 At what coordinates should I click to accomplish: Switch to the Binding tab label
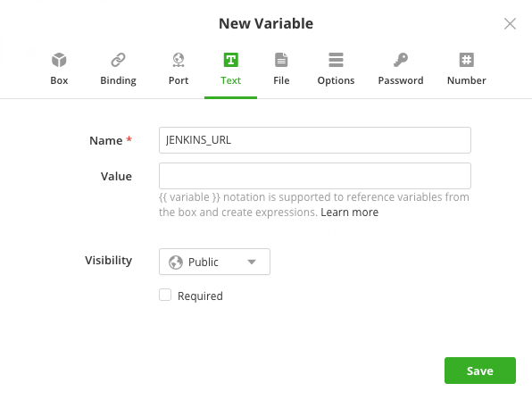coord(118,80)
